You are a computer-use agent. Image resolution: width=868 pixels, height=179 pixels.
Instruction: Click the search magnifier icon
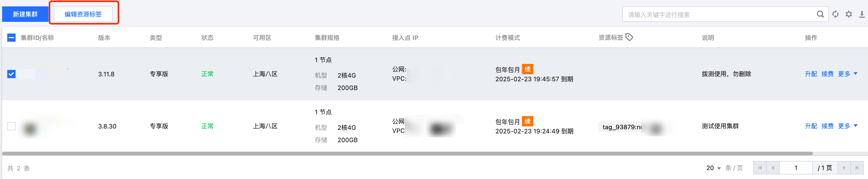coord(820,14)
